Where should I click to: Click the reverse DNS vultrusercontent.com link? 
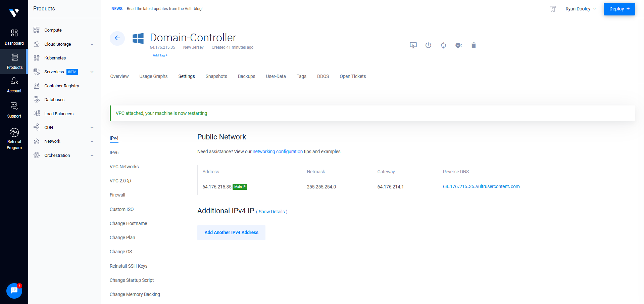(481, 186)
